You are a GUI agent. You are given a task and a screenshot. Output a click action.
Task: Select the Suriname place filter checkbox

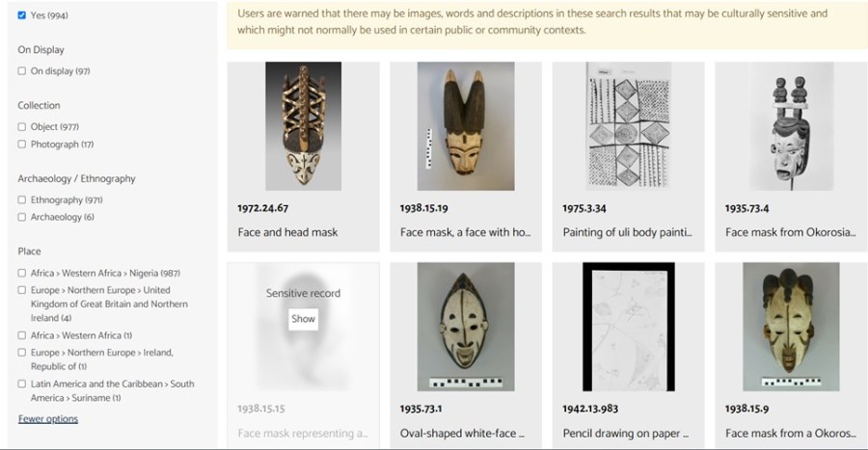point(22,384)
